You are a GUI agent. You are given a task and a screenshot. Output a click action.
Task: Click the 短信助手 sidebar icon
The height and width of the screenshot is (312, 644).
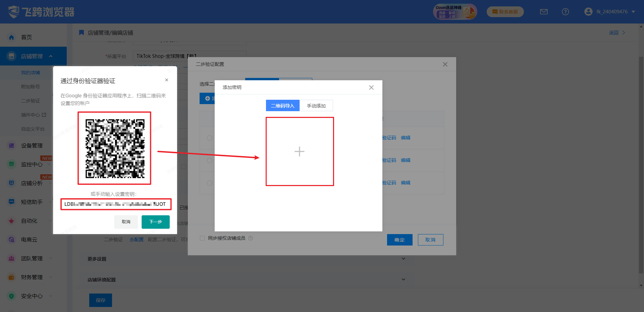(11, 202)
